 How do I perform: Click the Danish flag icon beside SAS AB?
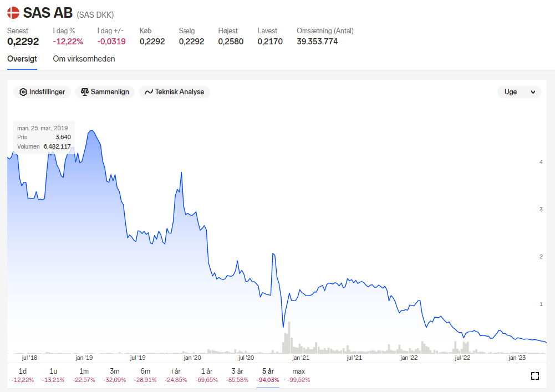(13, 13)
